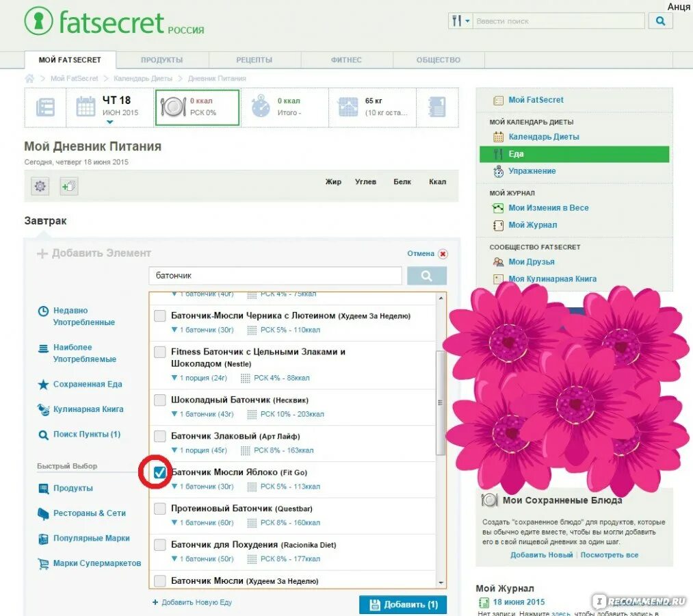Click the home breadcrumb icon

29,78
